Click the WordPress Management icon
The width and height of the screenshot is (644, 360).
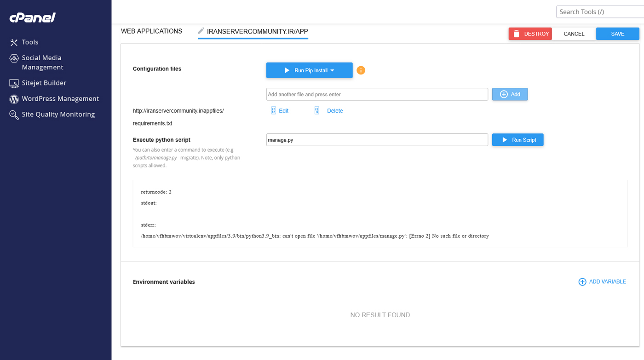[x=14, y=99]
